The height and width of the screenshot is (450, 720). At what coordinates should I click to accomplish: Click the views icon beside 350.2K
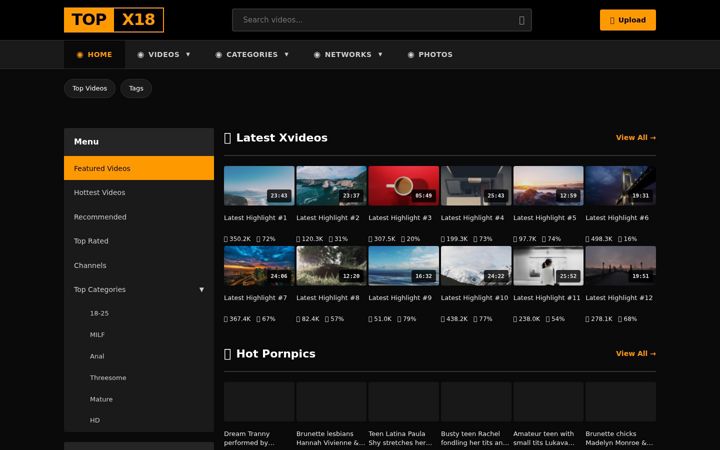226,239
